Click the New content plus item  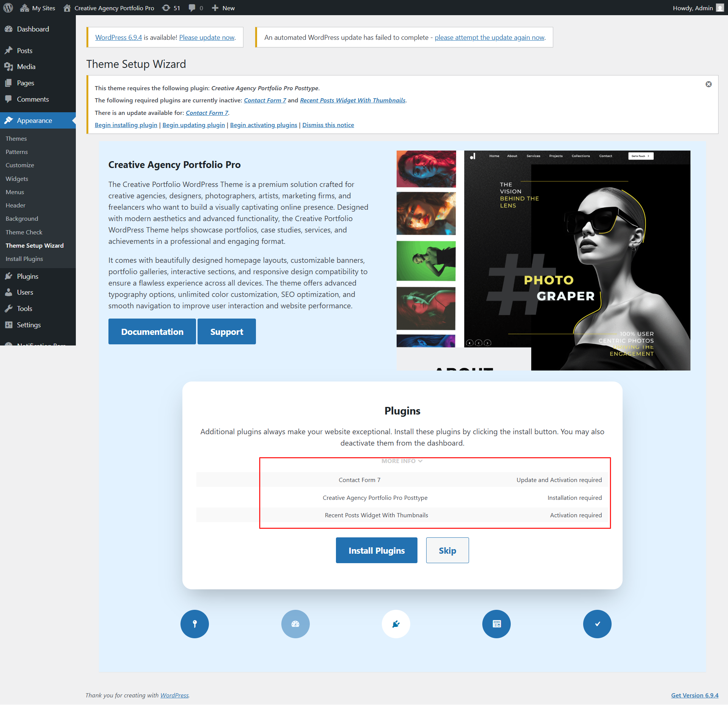coord(223,8)
